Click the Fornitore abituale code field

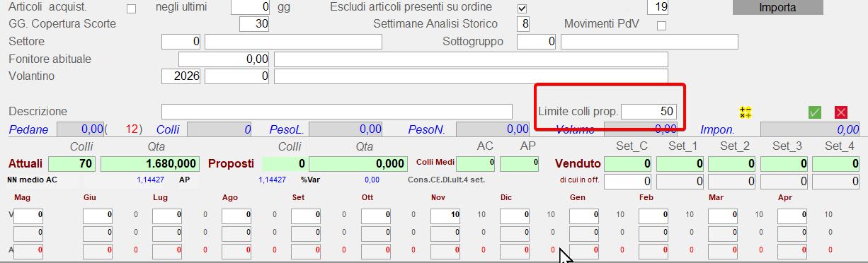click(x=224, y=59)
